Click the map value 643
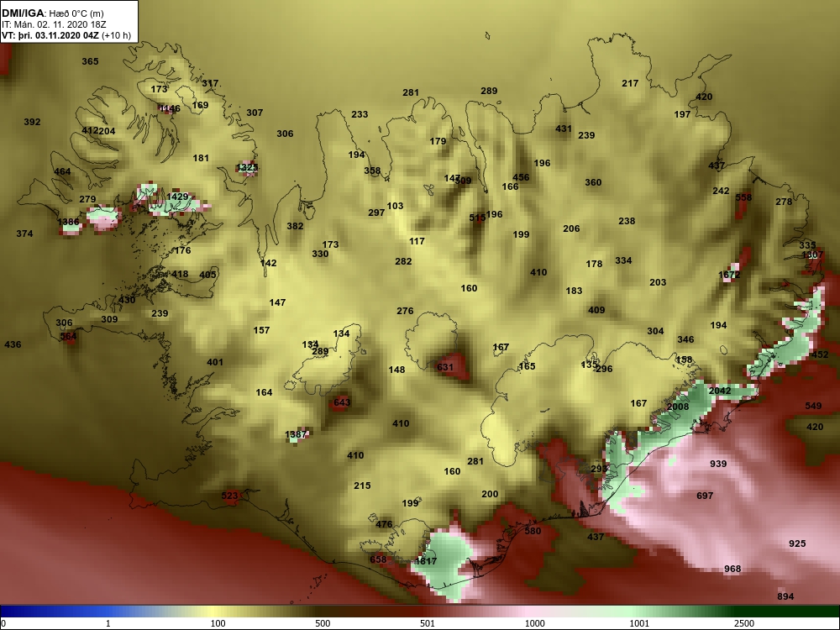The image size is (840, 630). 342,402
